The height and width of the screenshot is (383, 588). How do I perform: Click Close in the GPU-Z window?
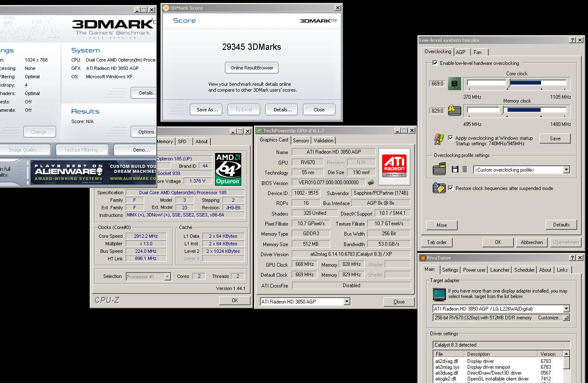point(399,302)
